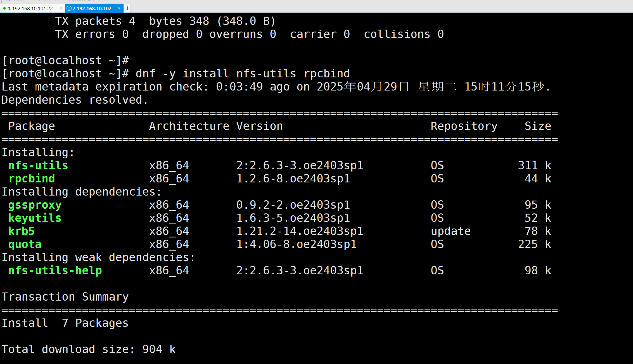
Task: Click the dnf install command line
Action: click(x=243, y=73)
